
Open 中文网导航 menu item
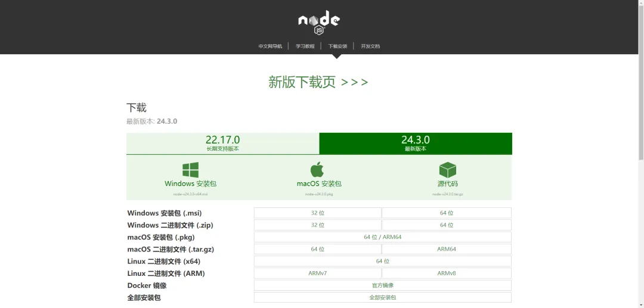[270, 46]
